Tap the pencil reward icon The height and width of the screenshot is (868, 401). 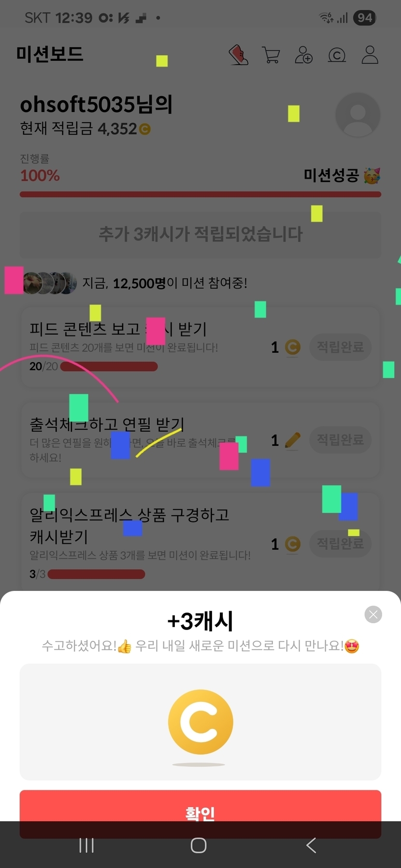pyautogui.click(x=292, y=440)
